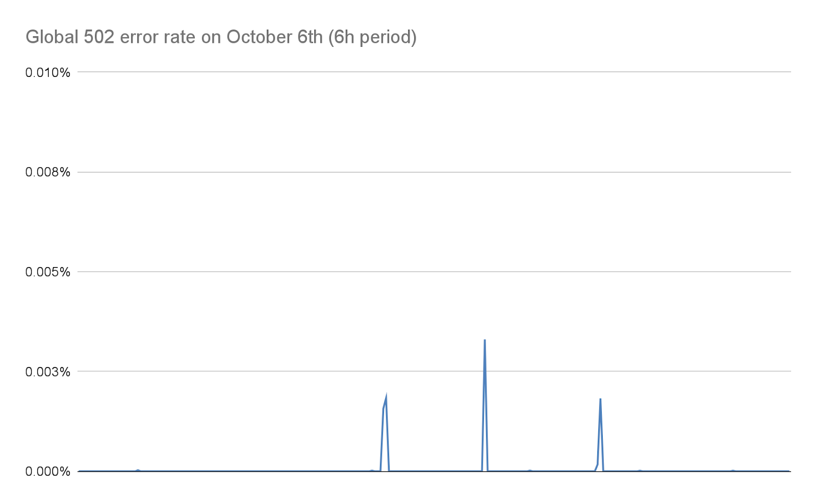Click the topmost horizontal gridline at 0.010%
816x504 pixels.
point(433,72)
